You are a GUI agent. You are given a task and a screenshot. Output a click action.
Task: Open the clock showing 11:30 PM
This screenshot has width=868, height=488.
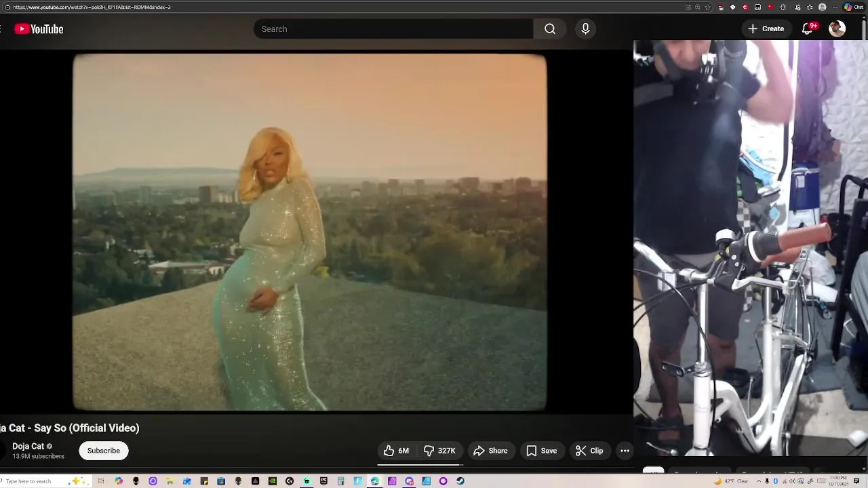pyautogui.click(x=838, y=481)
